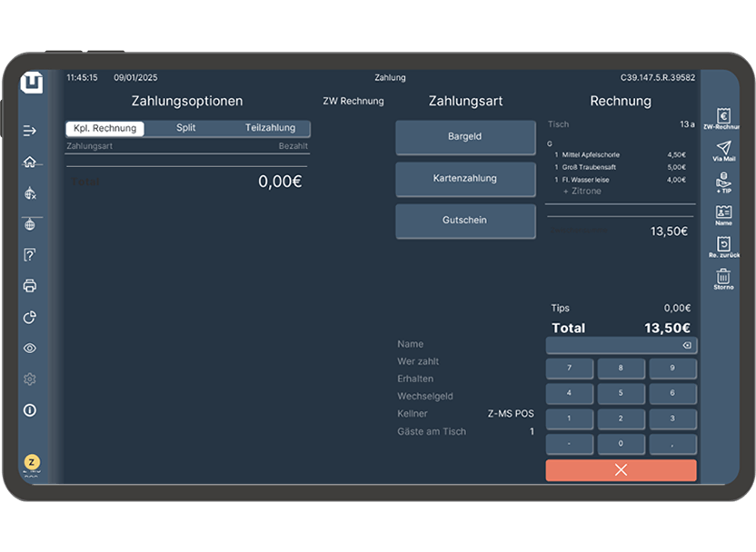Screen dimensions: 756x552
Task: Click the ZW-Rechnung receipt icon
Action: pos(723,117)
